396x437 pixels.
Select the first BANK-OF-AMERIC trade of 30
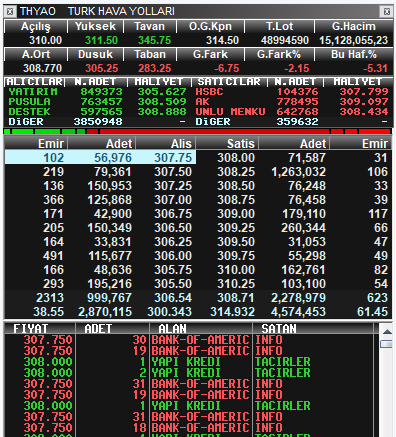tap(189, 340)
